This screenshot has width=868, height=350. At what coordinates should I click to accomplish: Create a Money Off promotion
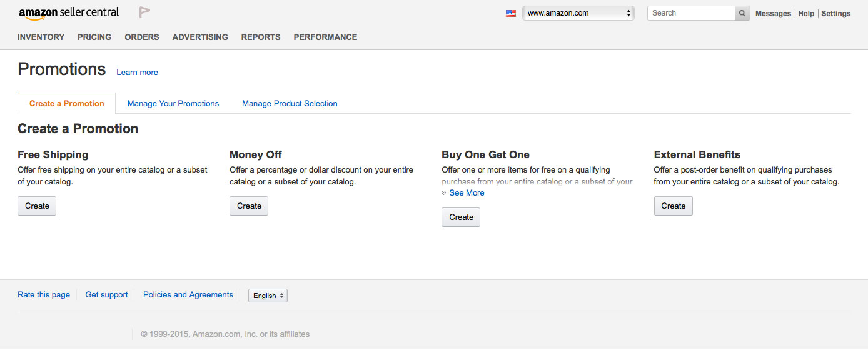[x=249, y=206]
